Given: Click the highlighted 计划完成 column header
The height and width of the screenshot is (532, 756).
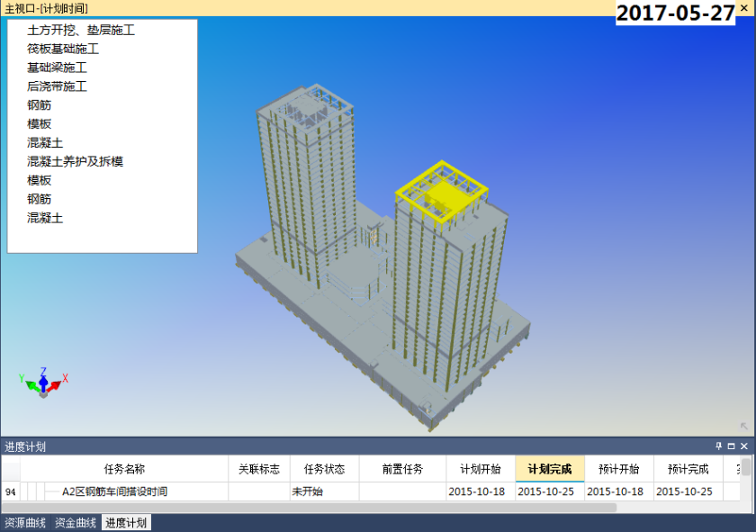Looking at the screenshot, I should 550,469.
